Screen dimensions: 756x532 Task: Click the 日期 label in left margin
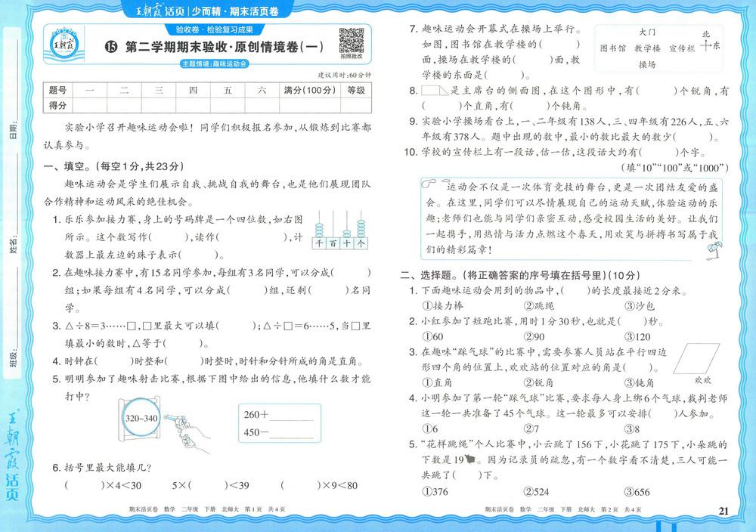[14, 131]
